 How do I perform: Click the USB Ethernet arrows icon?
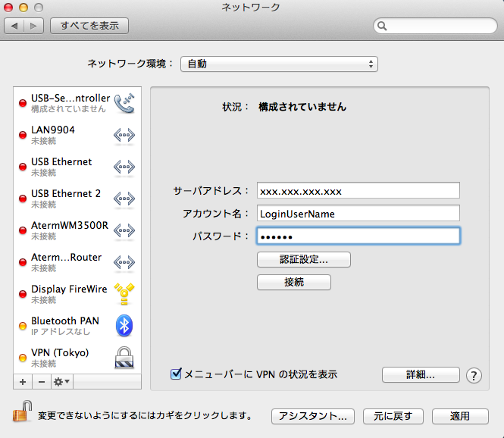click(x=124, y=167)
